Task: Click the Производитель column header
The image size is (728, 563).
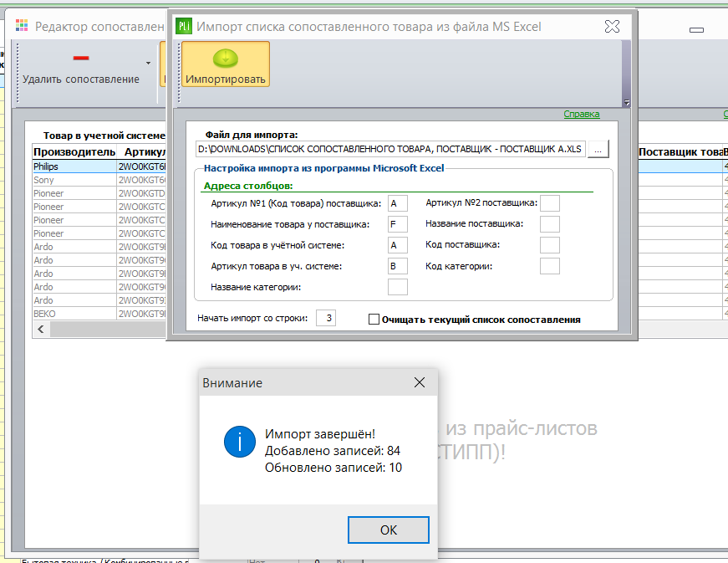Action: [x=74, y=152]
